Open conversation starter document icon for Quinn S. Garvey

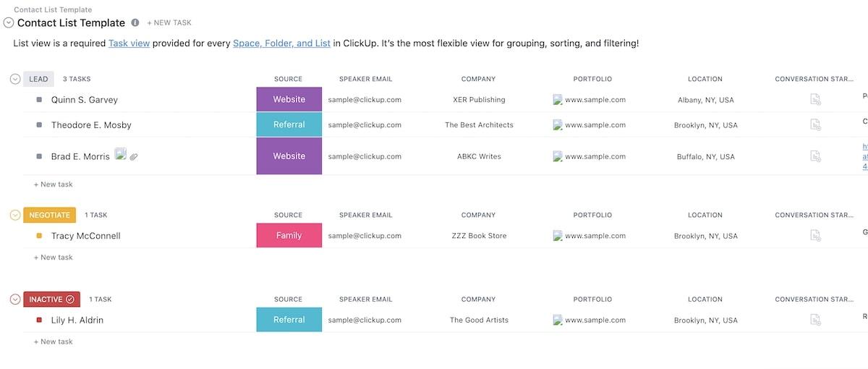tap(815, 100)
